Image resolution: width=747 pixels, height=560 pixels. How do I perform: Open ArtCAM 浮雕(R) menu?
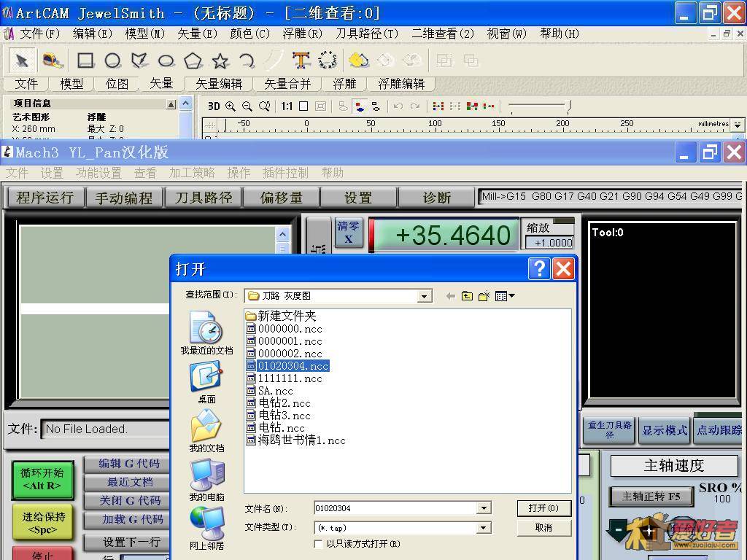click(302, 34)
